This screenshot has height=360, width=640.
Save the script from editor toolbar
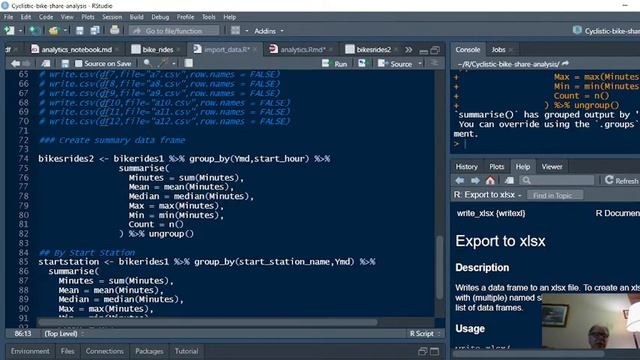pos(65,64)
